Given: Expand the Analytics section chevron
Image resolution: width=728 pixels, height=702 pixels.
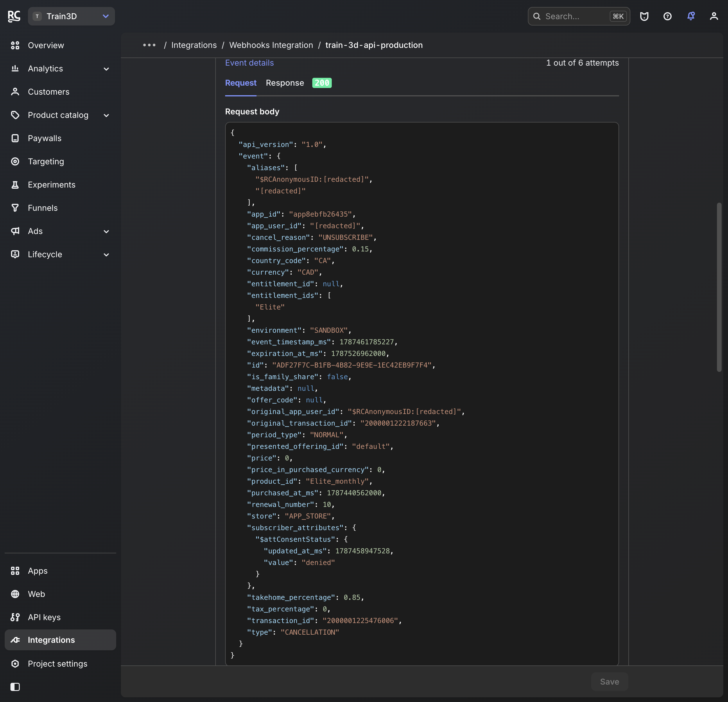Looking at the screenshot, I should coord(106,69).
